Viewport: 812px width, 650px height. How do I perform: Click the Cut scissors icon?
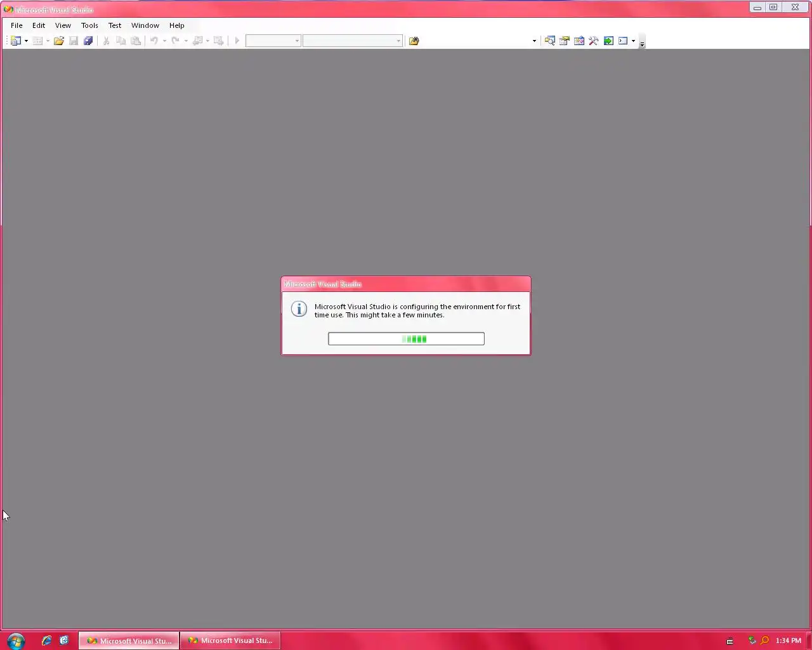(106, 41)
